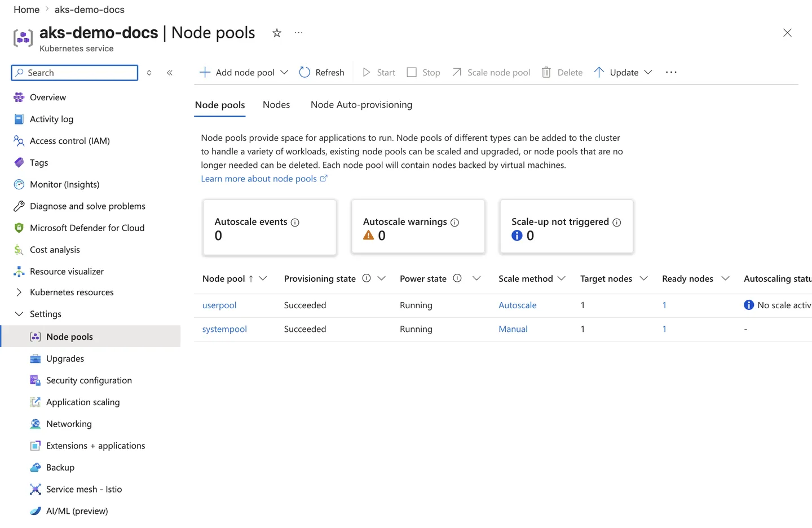This screenshot has width=812, height=528.
Task: Focus the sidebar Search field
Action: click(74, 73)
